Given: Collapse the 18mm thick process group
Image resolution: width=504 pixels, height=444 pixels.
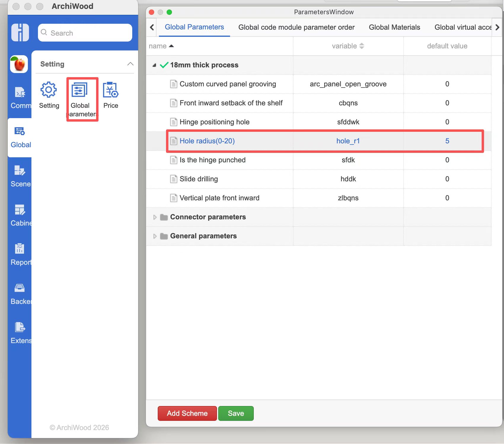Looking at the screenshot, I should tap(154, 65).
